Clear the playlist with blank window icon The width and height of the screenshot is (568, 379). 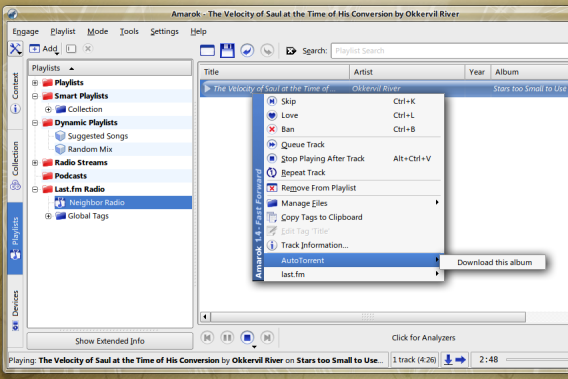(x=207, y=50)
